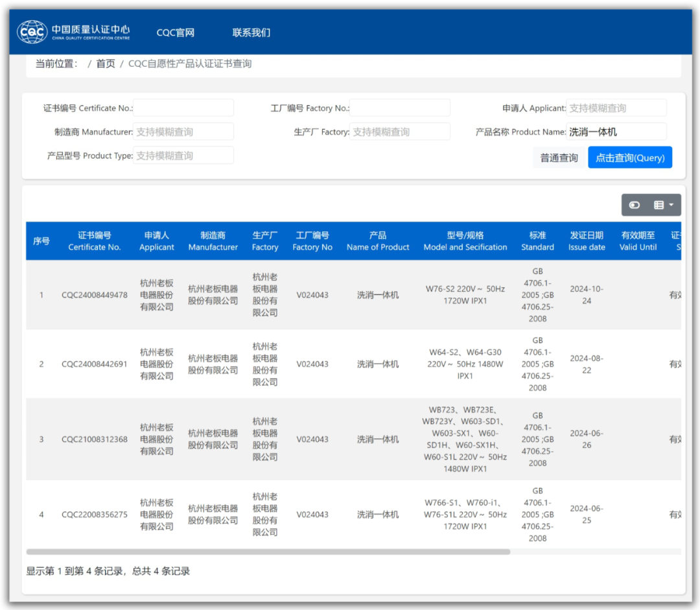Select certificate number CQC24008442691
Screen dimensions: 700x610
(94, 364)
